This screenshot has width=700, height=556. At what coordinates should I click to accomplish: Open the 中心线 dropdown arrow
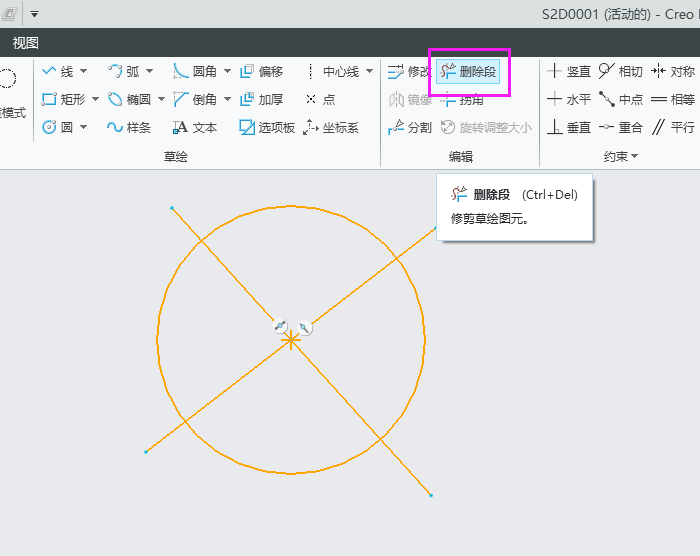coord(370,71)
